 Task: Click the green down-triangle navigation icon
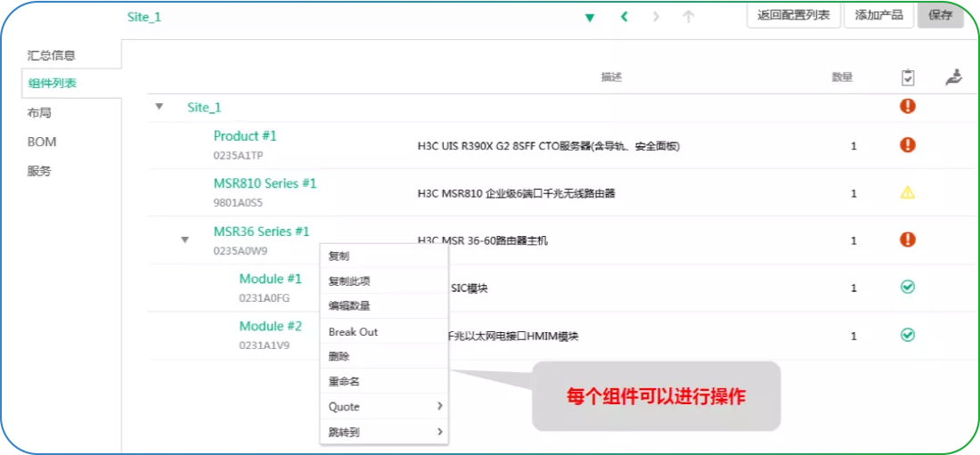click(x=589, y=18)
